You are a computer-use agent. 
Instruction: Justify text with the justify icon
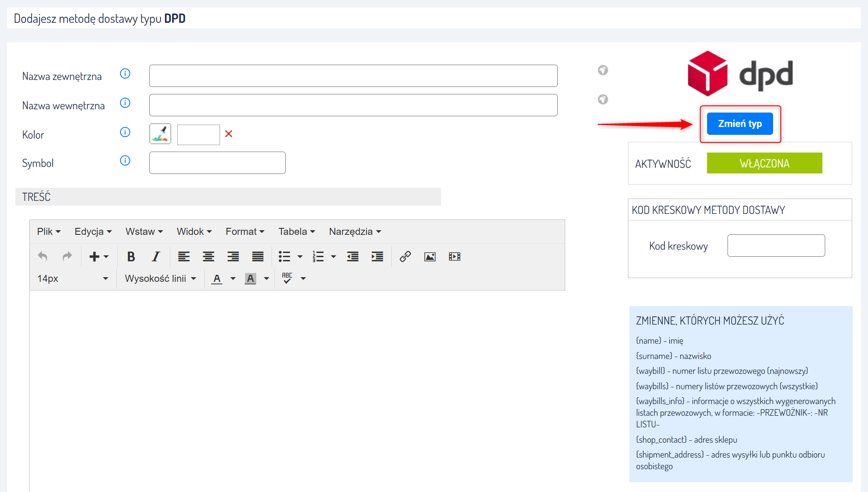[x=258, y=257]
